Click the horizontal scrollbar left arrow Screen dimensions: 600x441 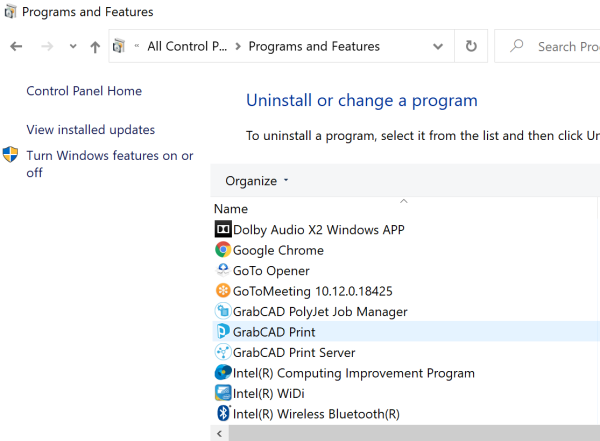point(220,433)
